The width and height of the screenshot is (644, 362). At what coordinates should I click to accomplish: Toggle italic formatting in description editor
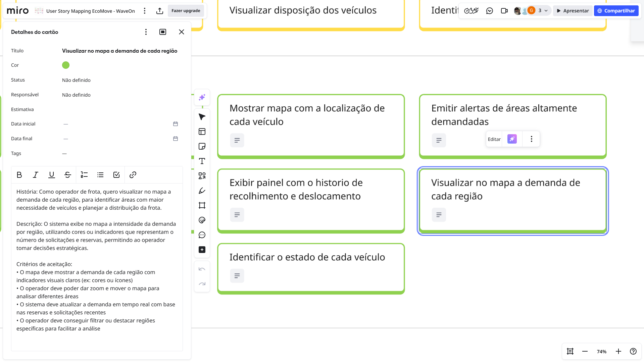tap(36, 175)
